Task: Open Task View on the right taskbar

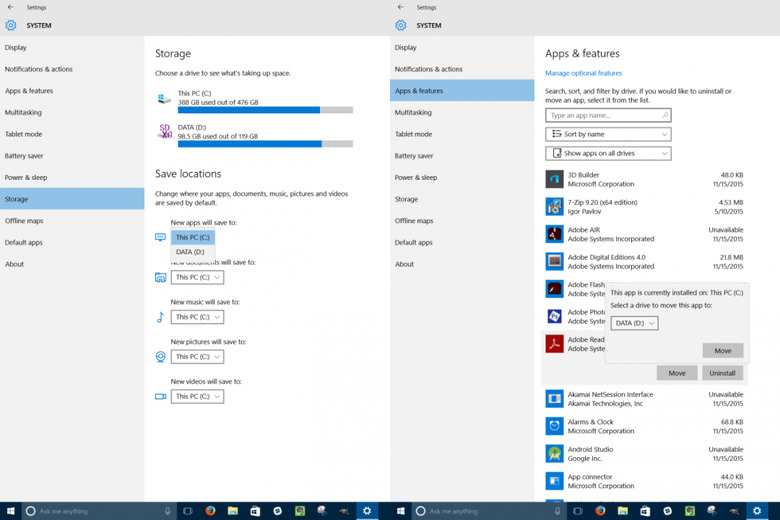Action: tap(578, 511)
